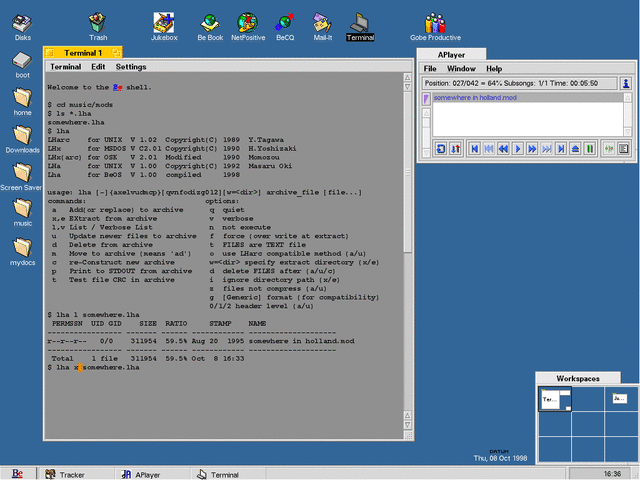Viewport: 640px width, 480px height.
Task: Open the Be Book icon
Action: pyautogui.click(x=210, y=27)
